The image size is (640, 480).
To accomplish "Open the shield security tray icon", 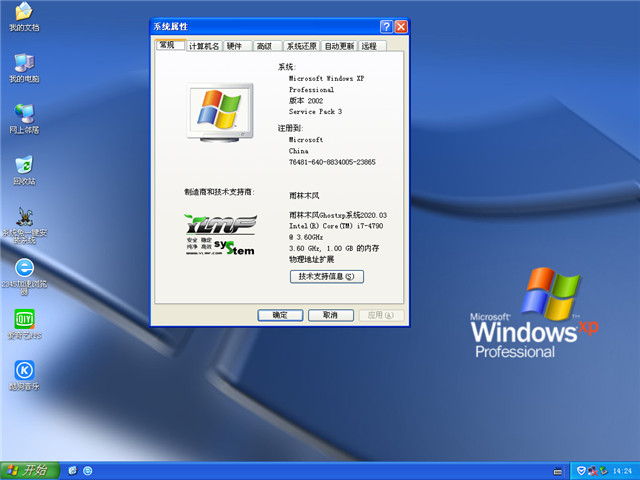I will [x=581, y=471].
